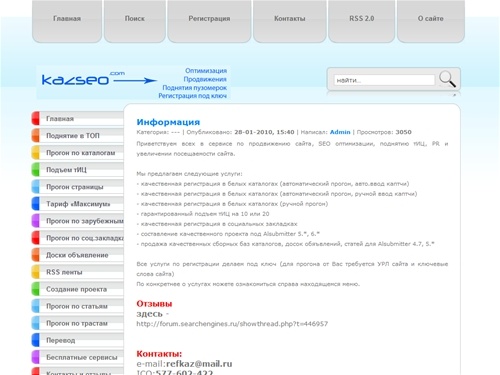
Task: Open the Поиск top navigation tab
Action: pos(135,21)
